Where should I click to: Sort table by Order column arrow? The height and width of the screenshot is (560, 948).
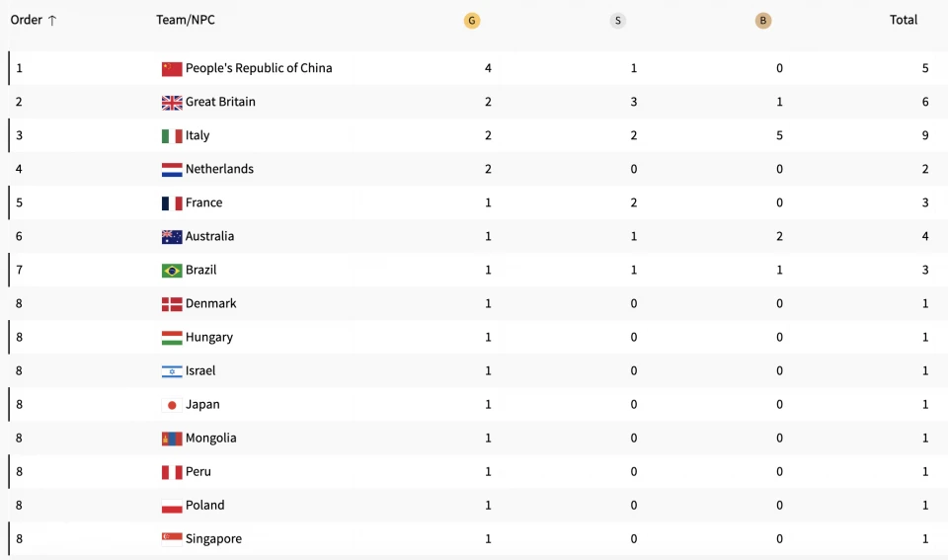tap(52, 21)
